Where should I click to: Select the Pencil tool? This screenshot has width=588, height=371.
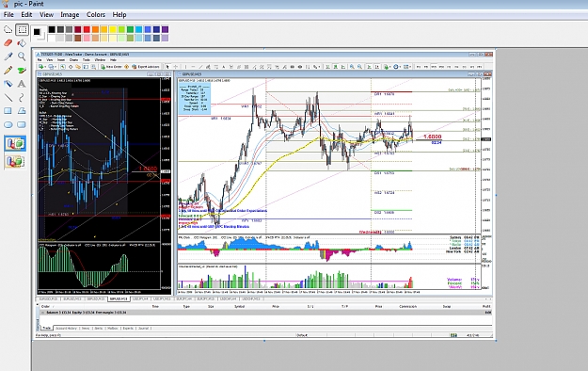tap(8, 71)
